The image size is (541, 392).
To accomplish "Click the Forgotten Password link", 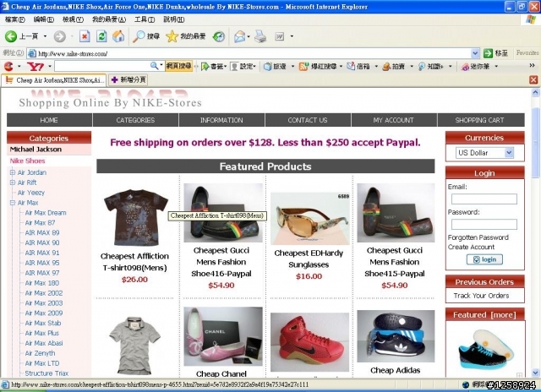I will point(478,237).
